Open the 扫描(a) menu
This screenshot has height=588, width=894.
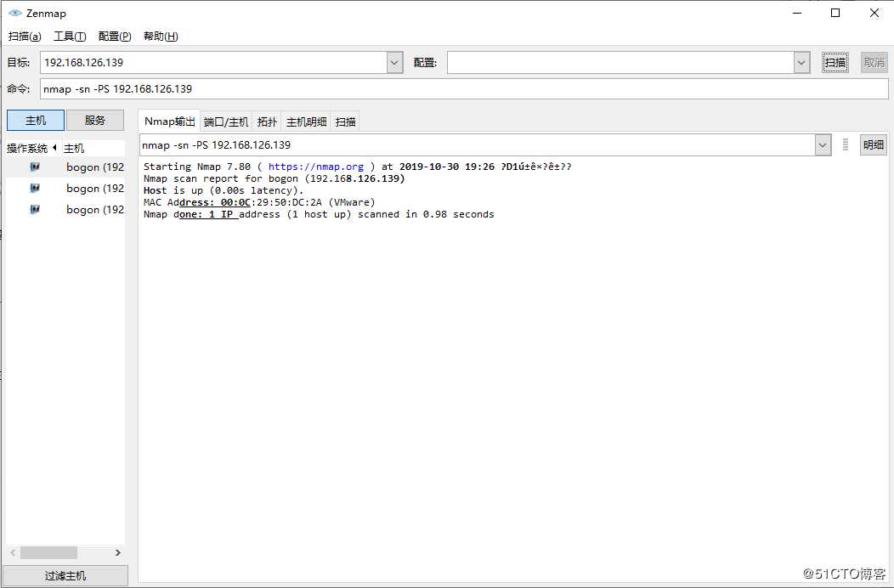click(x=25, y=37)
